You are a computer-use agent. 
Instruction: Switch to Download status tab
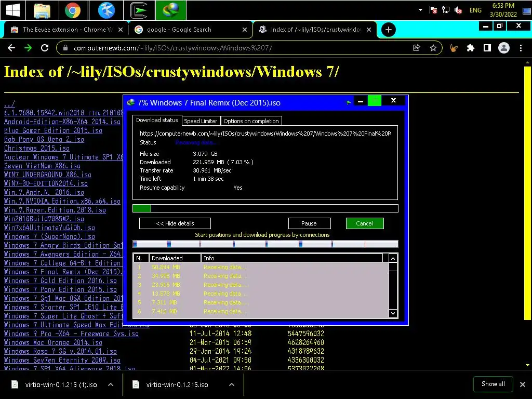157,120
